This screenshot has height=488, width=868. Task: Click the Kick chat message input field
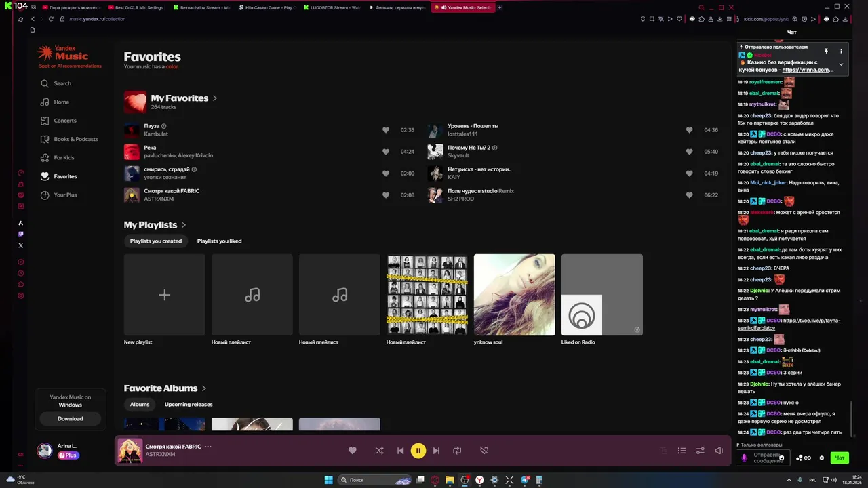pos(763,457)
